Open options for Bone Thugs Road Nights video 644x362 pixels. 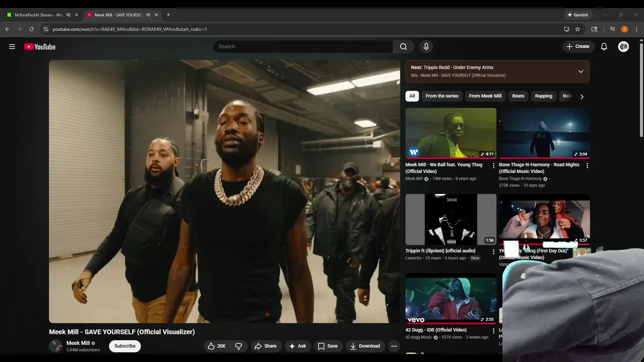click(587, 165)
